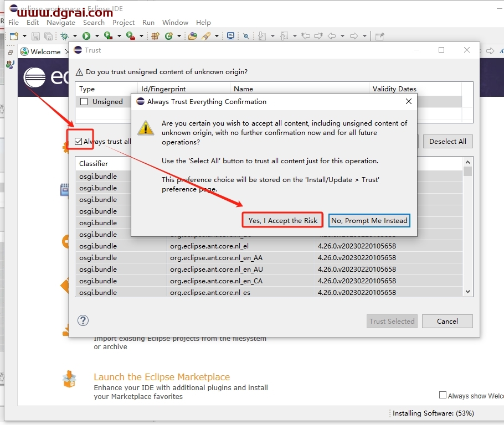Click the Last Edit Location icon

click(x=306, y=36)
